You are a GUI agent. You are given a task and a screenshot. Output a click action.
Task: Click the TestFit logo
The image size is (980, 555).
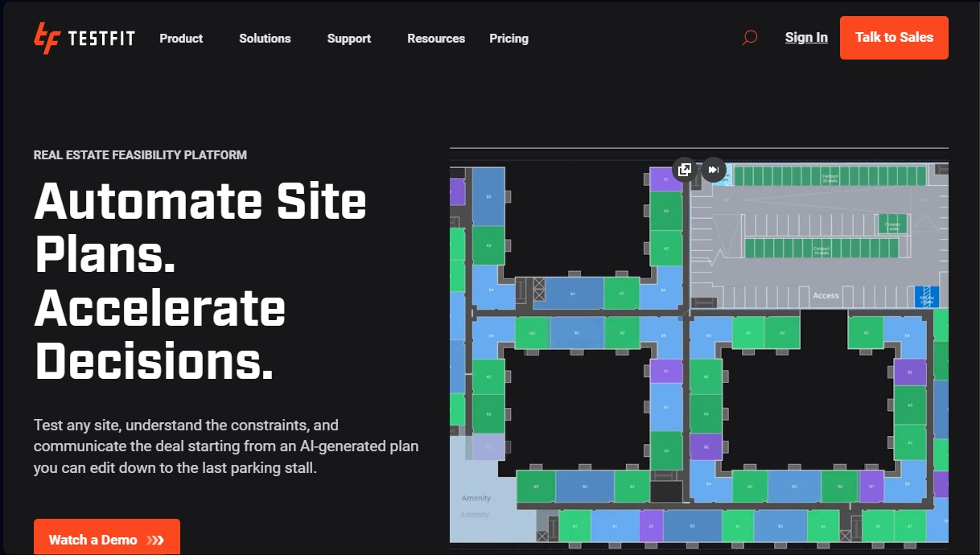[84, 38]
